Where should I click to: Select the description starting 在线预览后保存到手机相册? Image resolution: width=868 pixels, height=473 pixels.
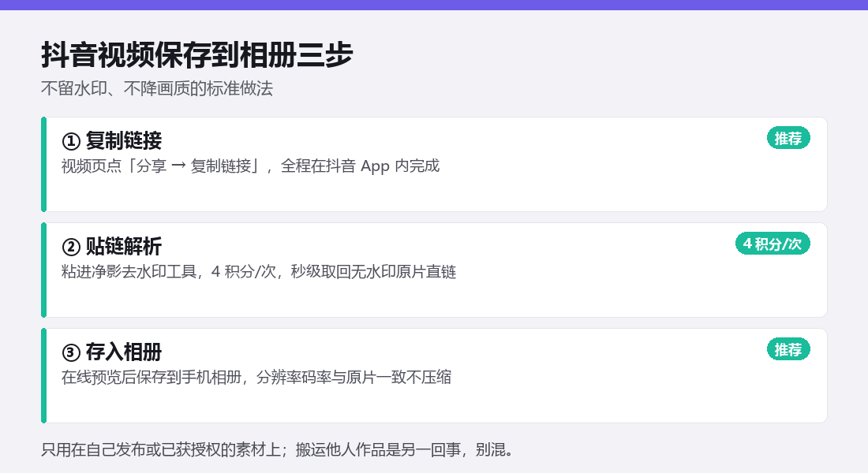click(x=256, y=378)
